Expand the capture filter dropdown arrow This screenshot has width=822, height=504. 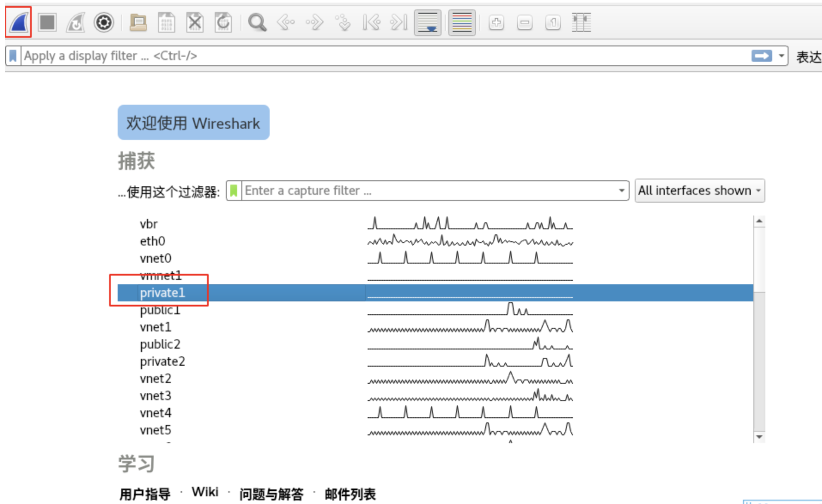point(621,190)
